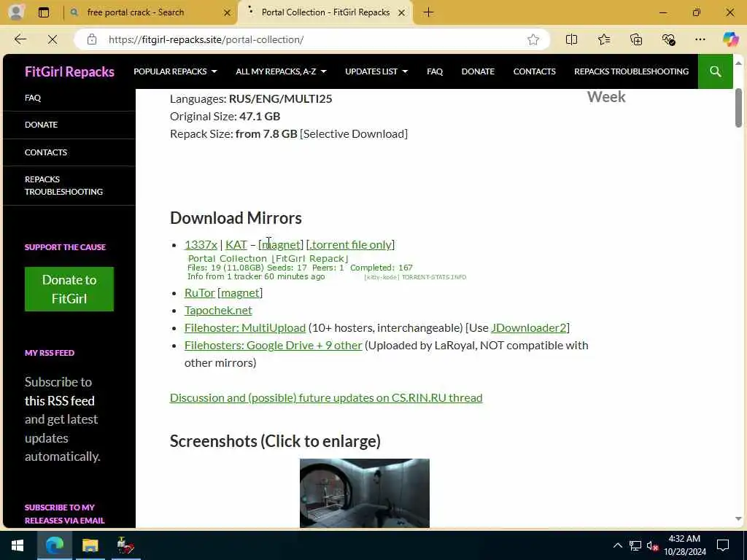This screenshot has height=560, width=747.
Task: Go back using the back arrow
Action: tap(20, 39)
